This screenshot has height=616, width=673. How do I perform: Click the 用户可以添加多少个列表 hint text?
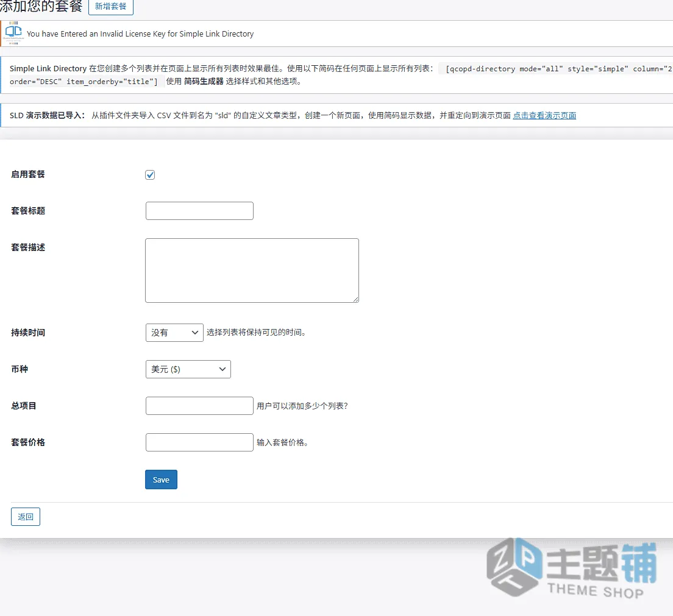click(x=302, y=406)
